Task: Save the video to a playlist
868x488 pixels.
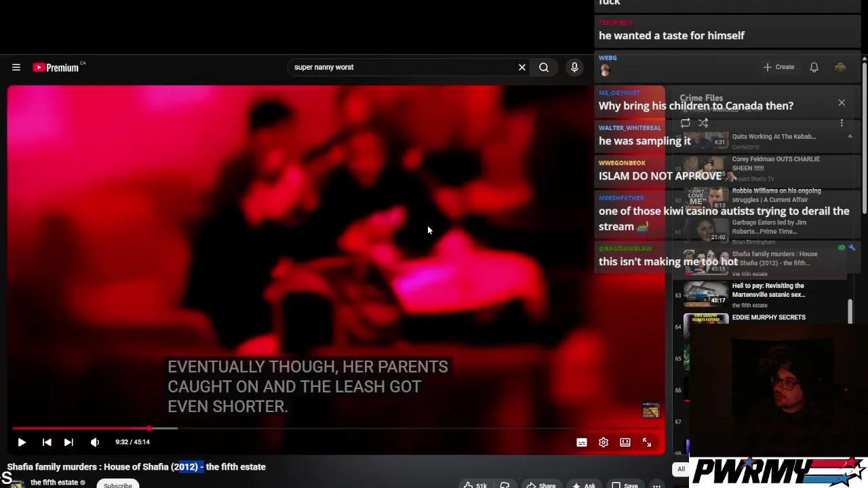Action: [x=625, y=485]
